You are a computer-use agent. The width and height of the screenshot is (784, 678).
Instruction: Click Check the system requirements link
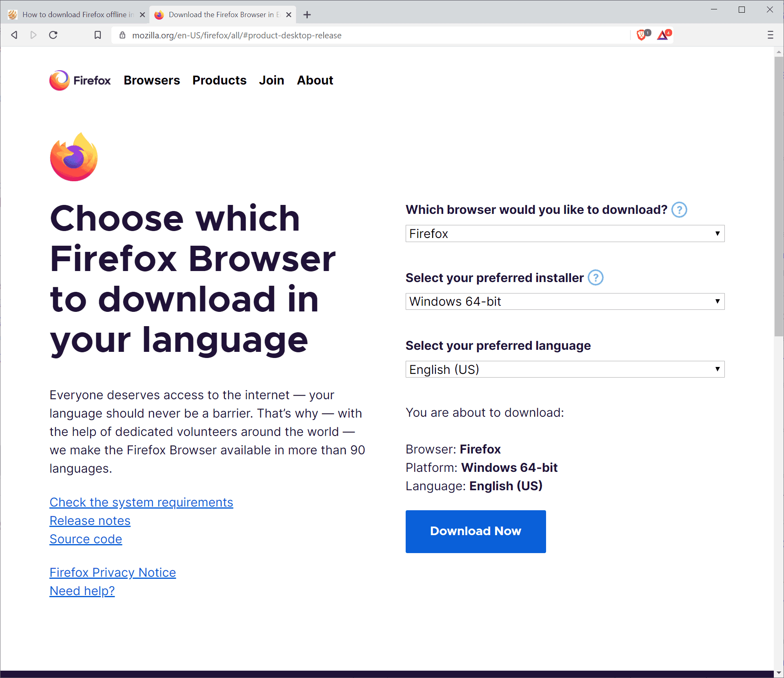click(141, 501)
